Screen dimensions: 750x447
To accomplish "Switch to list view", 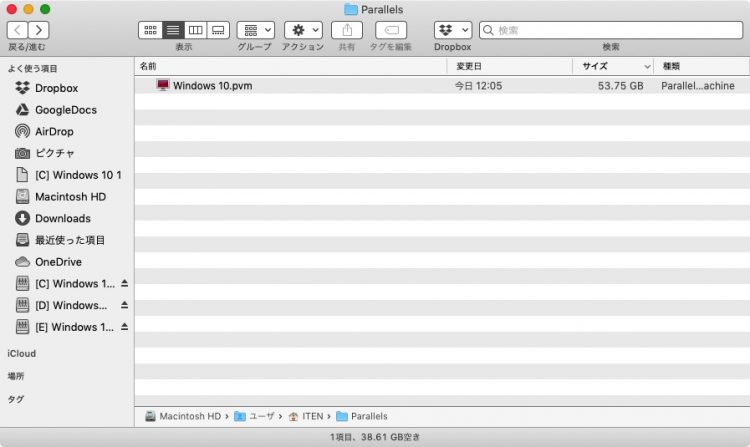I will point(173,30).
